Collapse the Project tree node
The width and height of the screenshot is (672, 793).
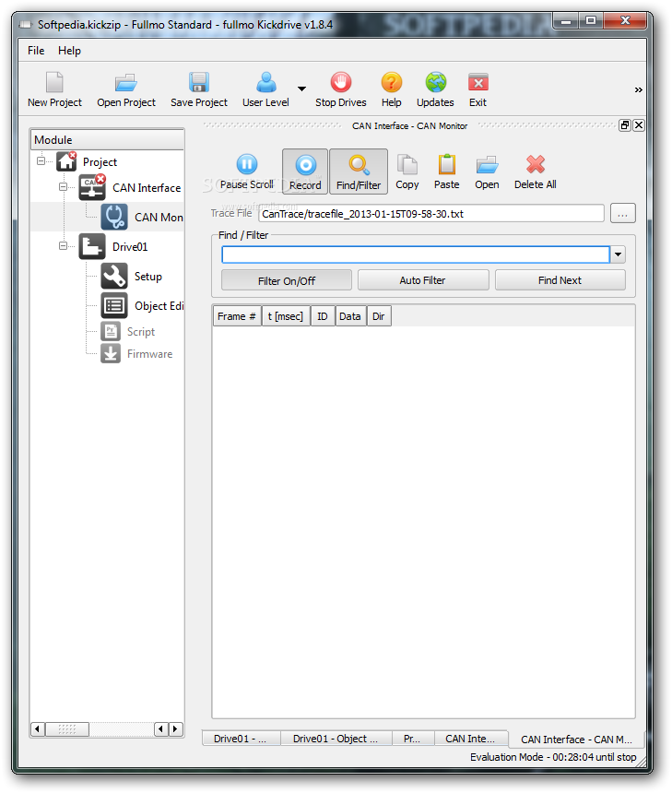click(41, 161)
